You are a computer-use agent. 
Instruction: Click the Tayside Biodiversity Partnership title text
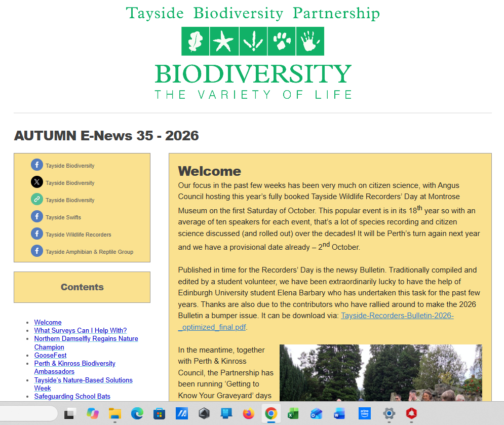click(253, 13)
